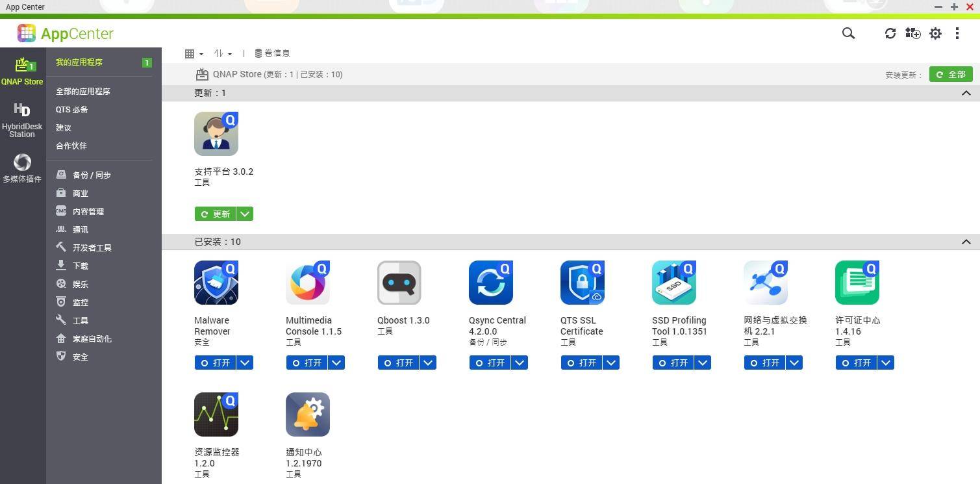Open the search magnifier icon
This screenshot has height=484, width=980.
point(848,33)
